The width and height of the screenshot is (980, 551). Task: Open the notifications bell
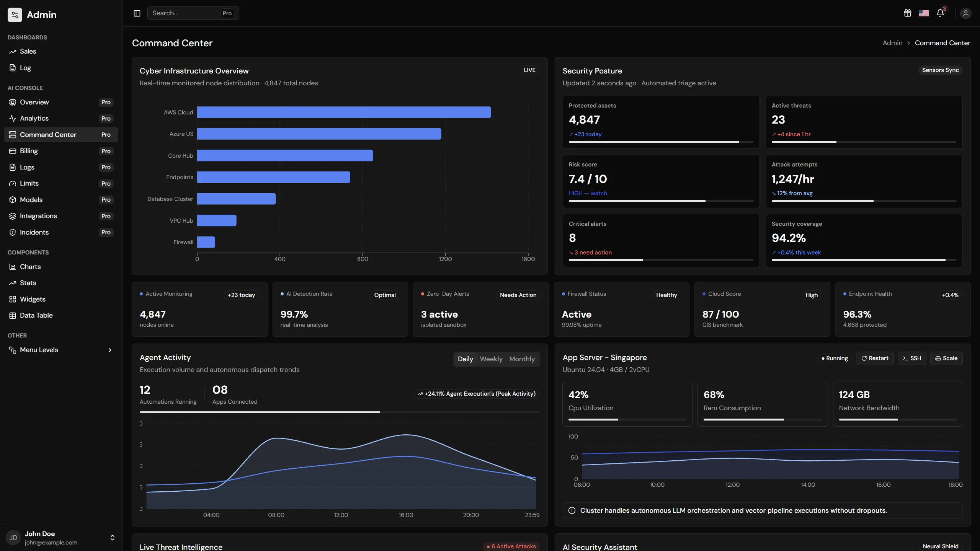coord(940,13)
